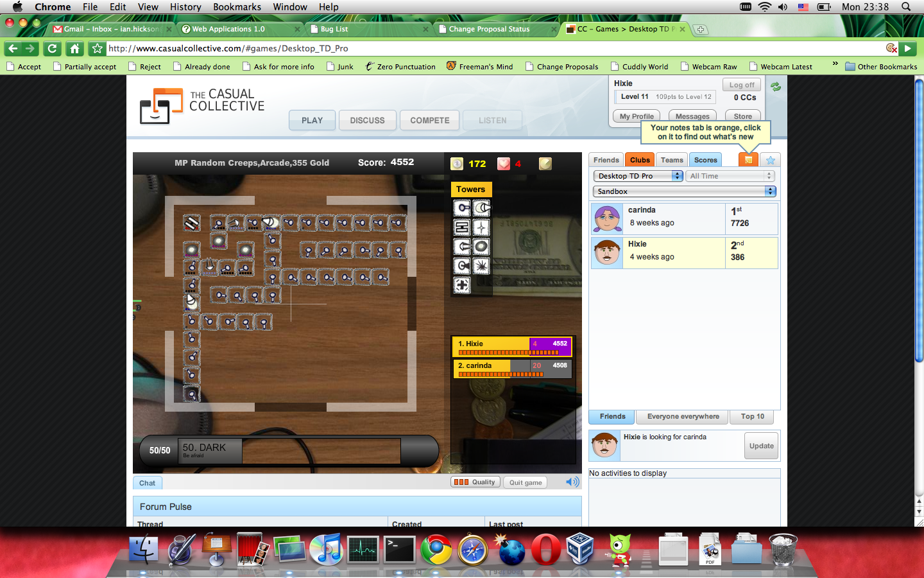Launch Safari from the Dock
Image resolution: width=924 pixels, height=578 pixels.
point(473,550)
